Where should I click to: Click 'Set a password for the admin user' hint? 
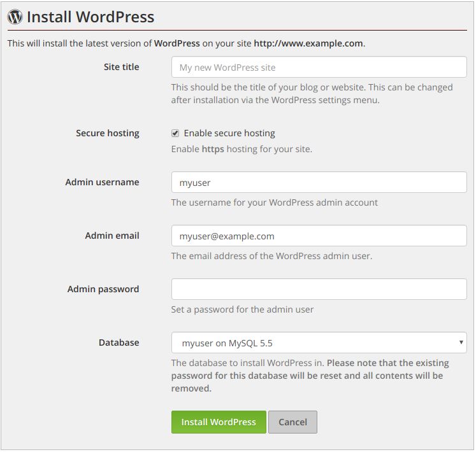pos(242,309)
